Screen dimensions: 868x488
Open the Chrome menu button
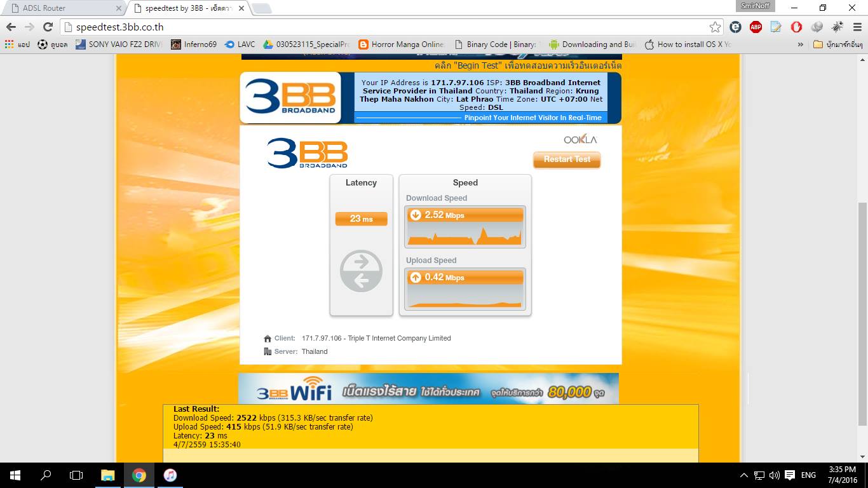856,27
